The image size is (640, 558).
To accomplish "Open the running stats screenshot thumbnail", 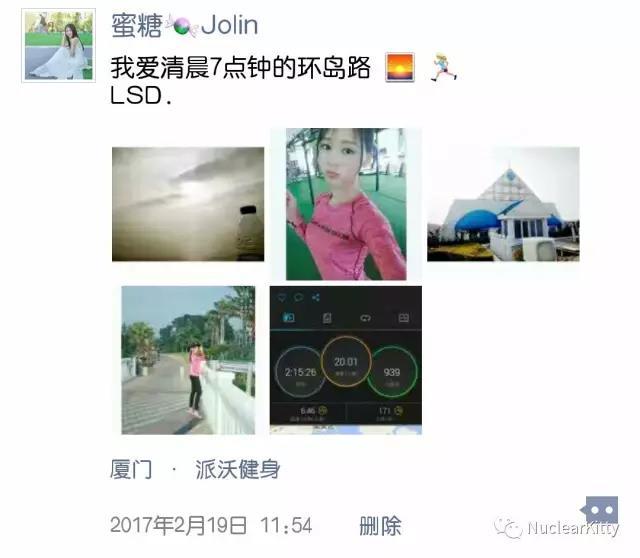I will tap(346, 360).
